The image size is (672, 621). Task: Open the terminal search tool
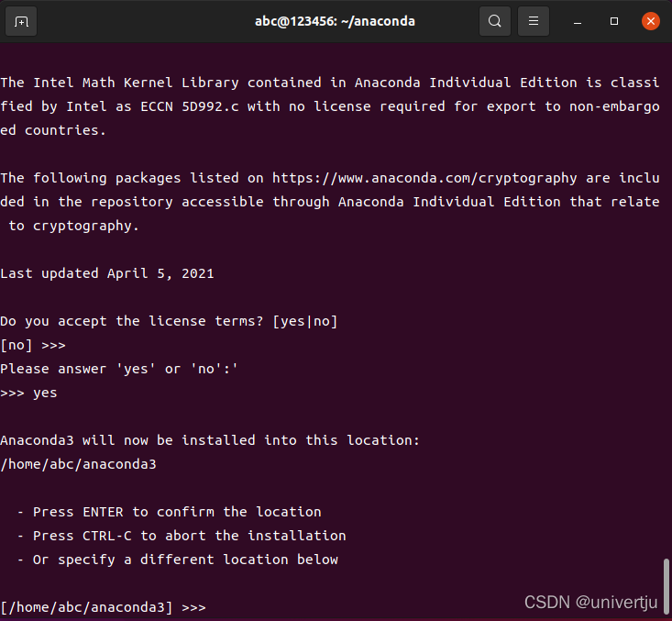coord(494,21)
